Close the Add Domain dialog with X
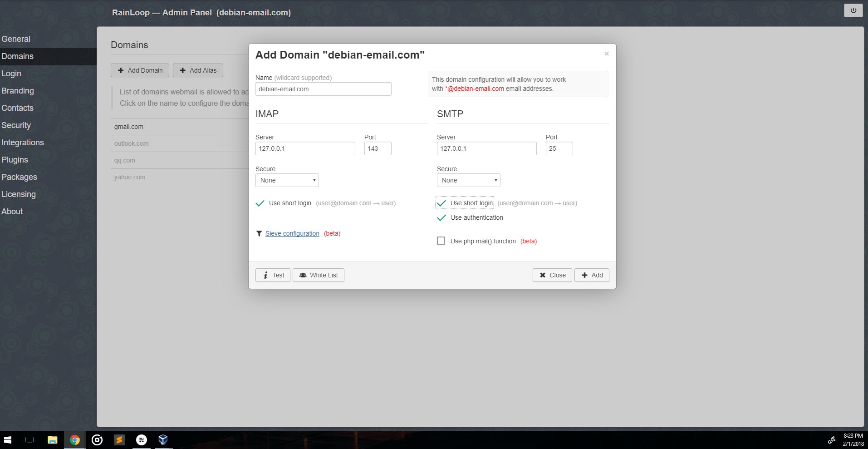The width and height of the screenshot is (868, 449). 607,54
